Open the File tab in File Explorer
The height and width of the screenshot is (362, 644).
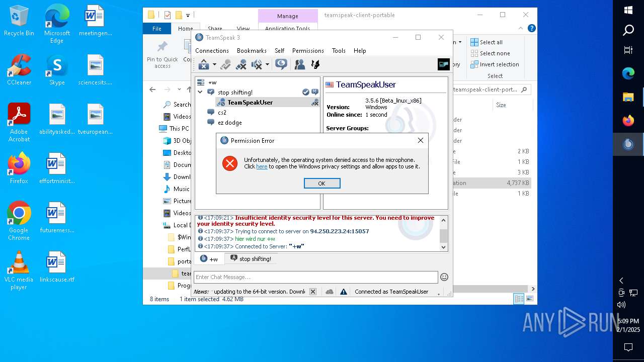point(157,29)
